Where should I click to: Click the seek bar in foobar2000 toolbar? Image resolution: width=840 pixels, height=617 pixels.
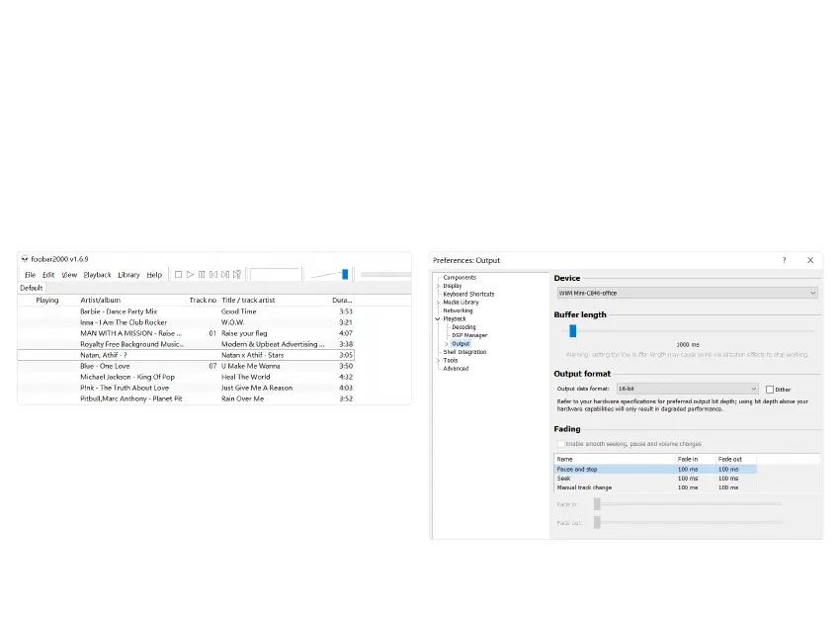click(x=385, y=275)
